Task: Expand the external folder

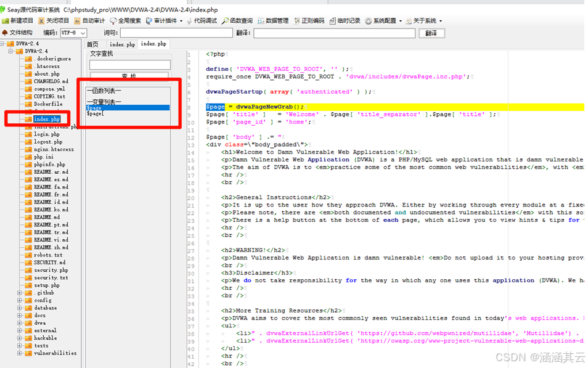Action: [20, 330]
